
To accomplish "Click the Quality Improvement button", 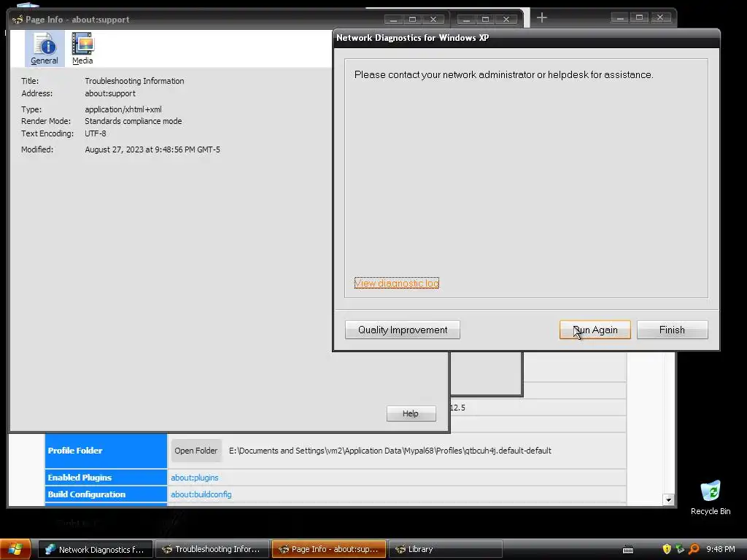I will (x=403, y=330).
